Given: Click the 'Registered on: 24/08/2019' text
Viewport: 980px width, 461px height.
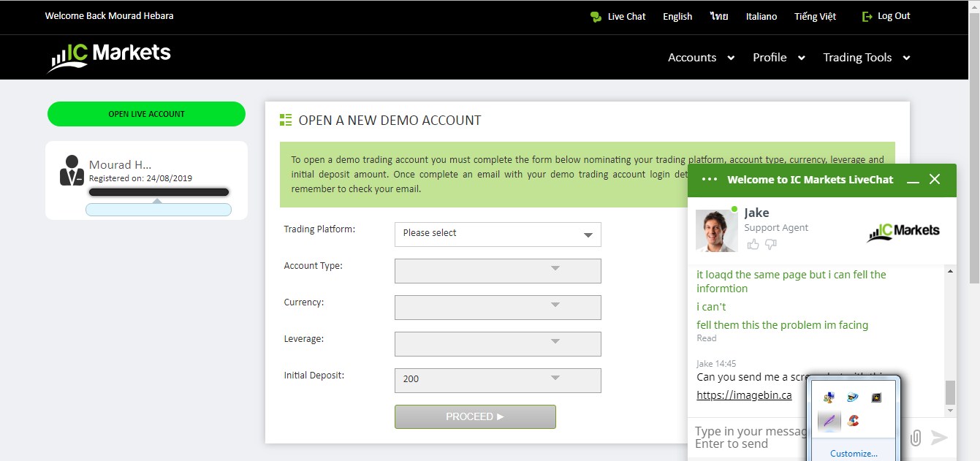Looking at the screenshot, I should (x=140, y=178).
